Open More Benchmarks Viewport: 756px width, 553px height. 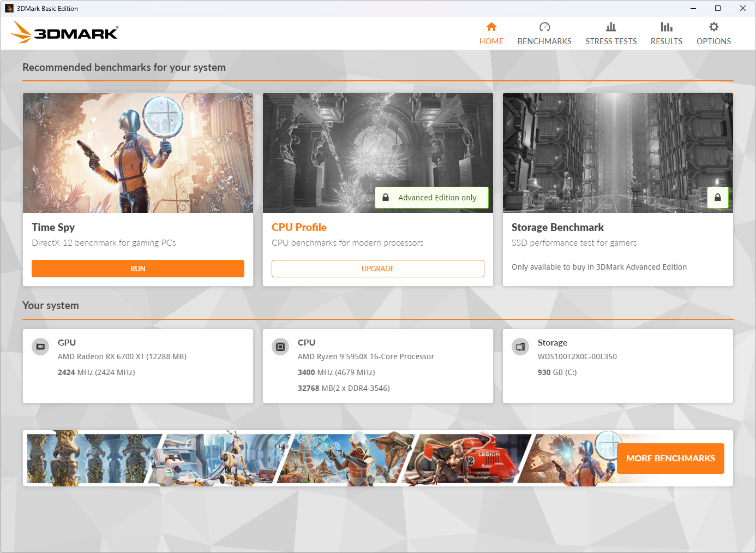(670, 459)
